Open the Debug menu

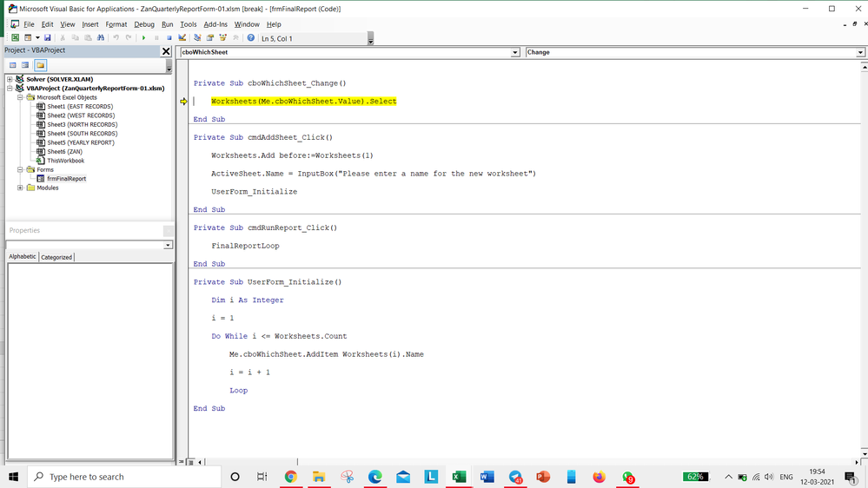click(144, 24)
